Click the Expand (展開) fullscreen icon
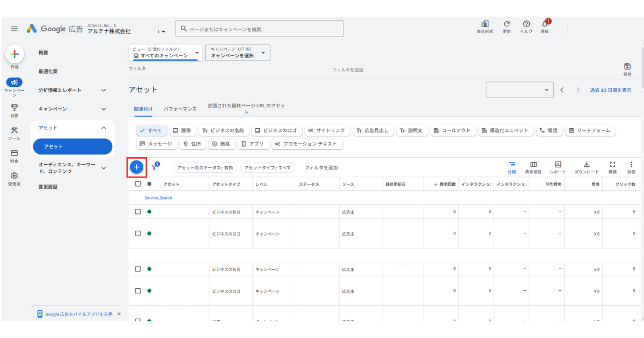Image resolution: width=644 pixels, height=338 pixels. 612,164
